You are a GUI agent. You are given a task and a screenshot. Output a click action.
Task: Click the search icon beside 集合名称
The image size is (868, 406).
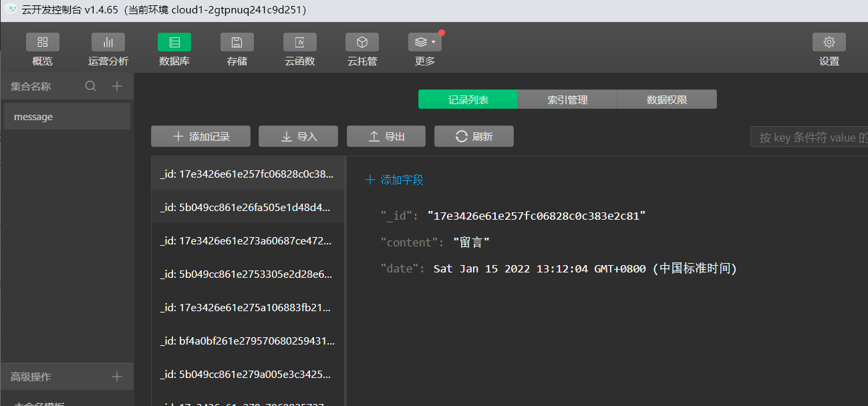click(91, 86)
